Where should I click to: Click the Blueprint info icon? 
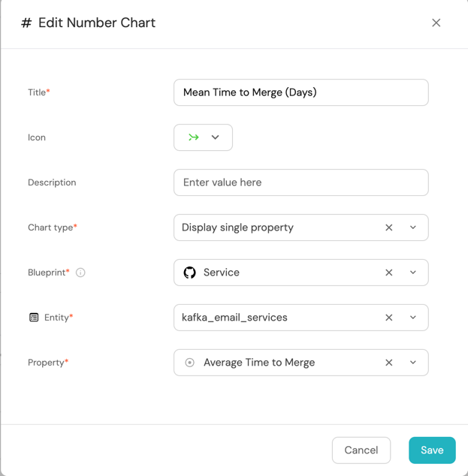(80, 273)
